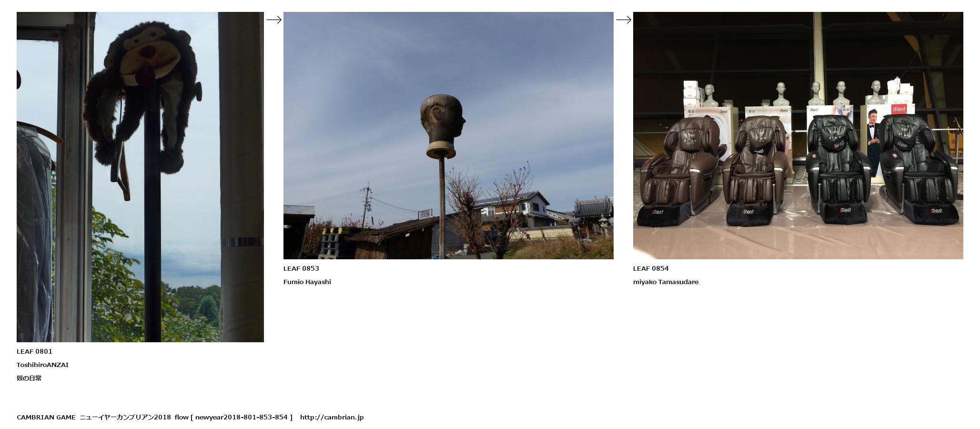Click the leftmost brown massage chair
Viewport: 980px width, 429px height.
(x=678, y=172)
